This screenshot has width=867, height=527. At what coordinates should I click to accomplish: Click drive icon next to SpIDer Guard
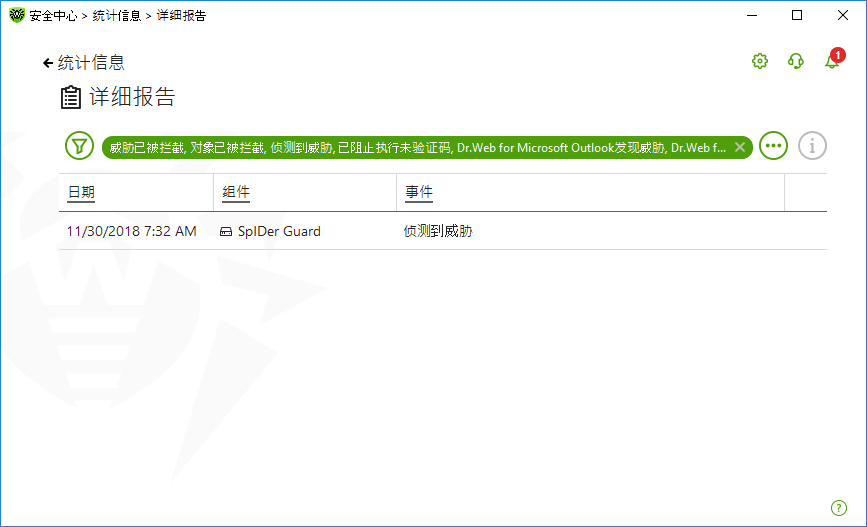coord(226,232)
